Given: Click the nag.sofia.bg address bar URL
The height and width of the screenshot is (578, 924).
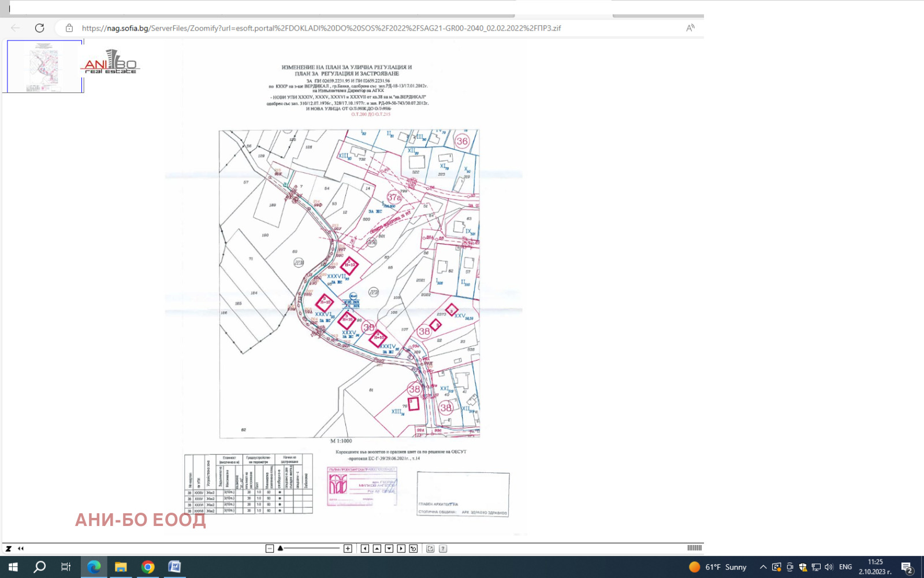Looking at the screenshot, I should click(x=321, y=28).
